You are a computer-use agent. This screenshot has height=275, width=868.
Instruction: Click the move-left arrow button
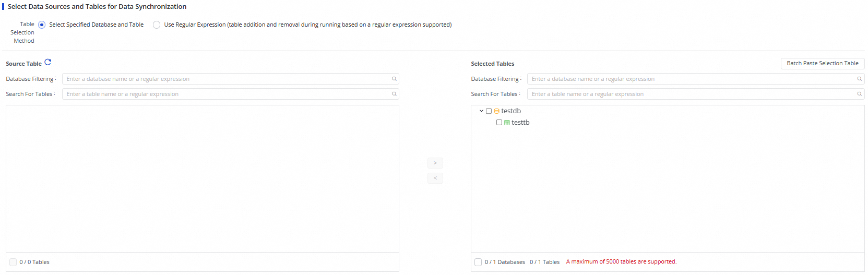[x=435, y=178]
